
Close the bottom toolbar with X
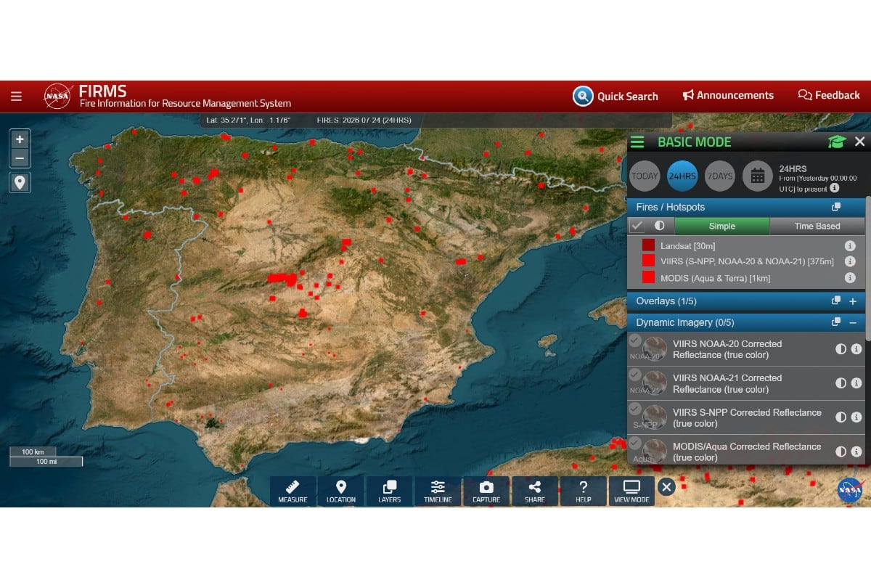tap(666, 486)
